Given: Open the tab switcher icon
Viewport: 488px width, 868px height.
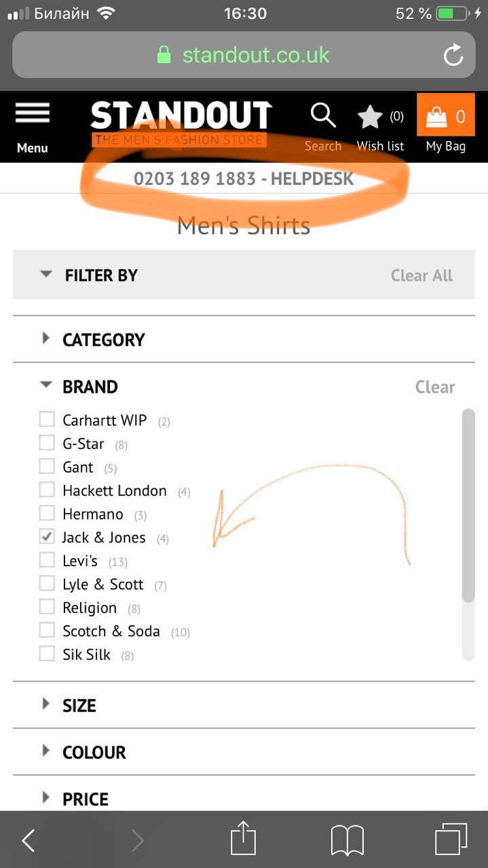Looking at the screenshot, I should [451, 839].
